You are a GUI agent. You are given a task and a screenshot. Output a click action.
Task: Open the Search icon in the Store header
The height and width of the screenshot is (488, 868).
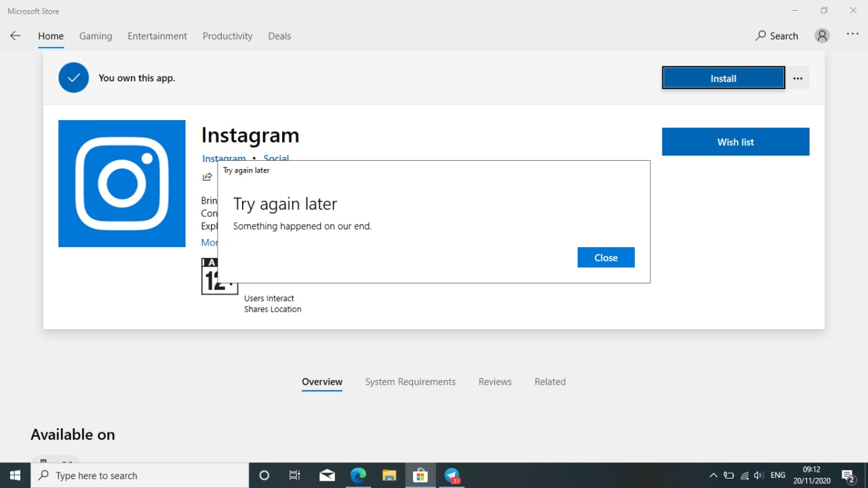tap(777, 36)
